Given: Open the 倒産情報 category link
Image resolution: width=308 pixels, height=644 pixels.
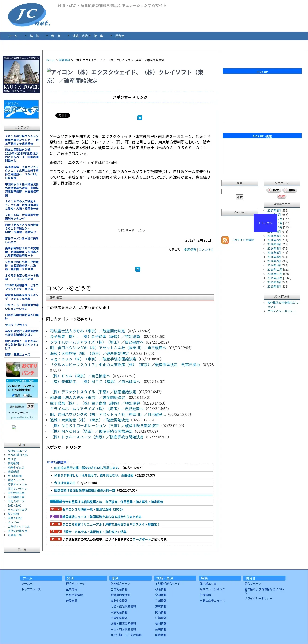Looking at the screenshot, I should tap(190, 250).
